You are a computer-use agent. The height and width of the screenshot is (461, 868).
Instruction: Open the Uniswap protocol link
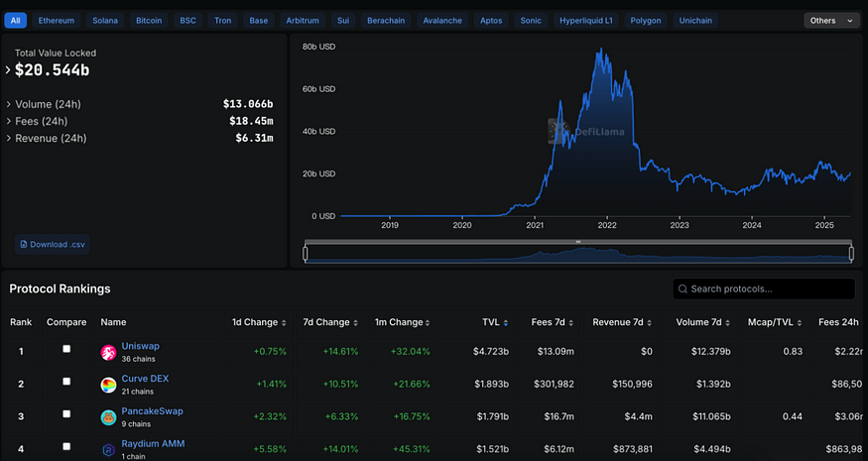[140, 346]
